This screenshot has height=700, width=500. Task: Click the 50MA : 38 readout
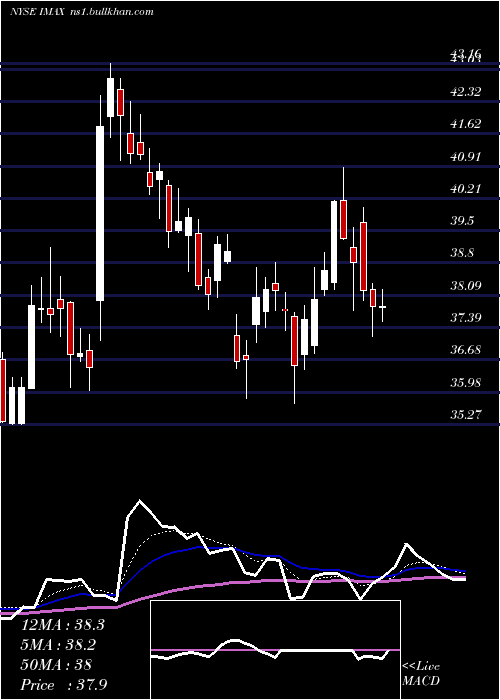[56, 665]
